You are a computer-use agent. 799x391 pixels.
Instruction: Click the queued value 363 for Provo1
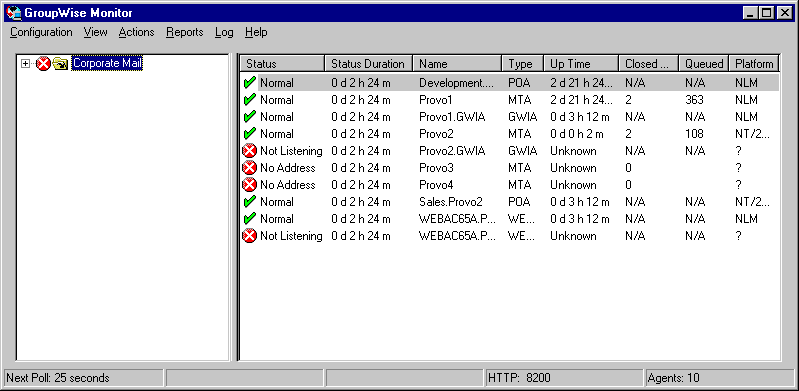point(695,99)
